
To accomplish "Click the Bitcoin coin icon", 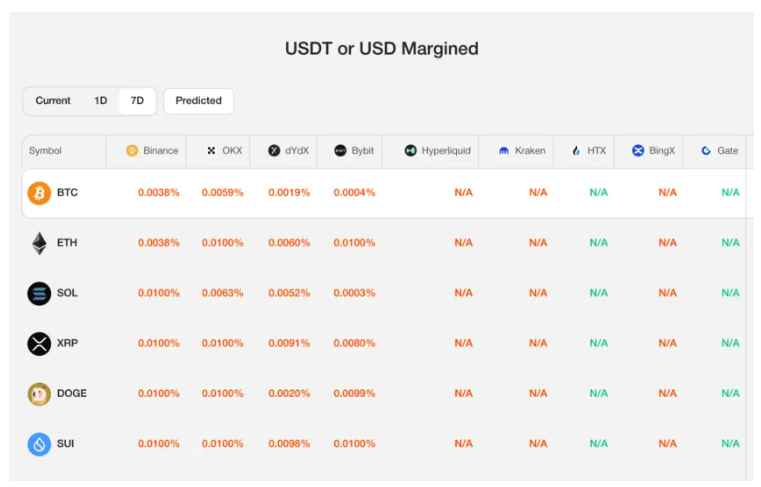I will click(x=39, y=193).
